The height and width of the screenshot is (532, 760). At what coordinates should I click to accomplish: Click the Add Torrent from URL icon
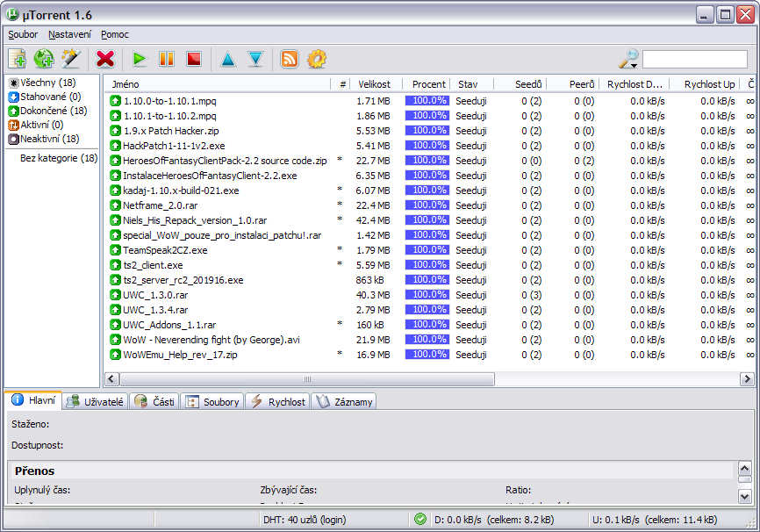pos(44,59)
